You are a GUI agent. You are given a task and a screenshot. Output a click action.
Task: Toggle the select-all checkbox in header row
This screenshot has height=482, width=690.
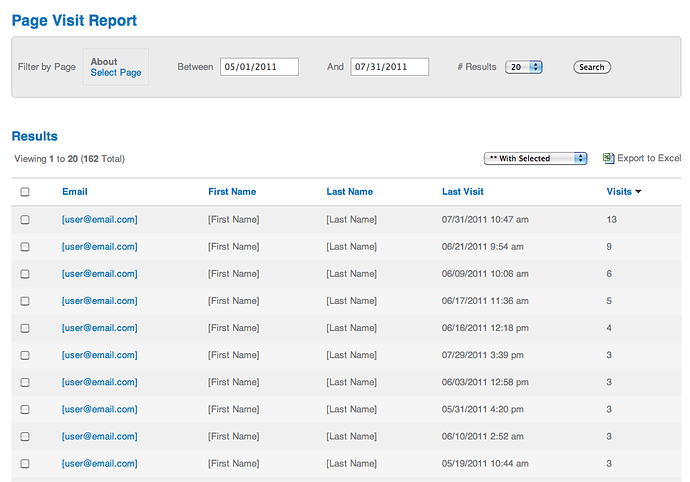point(25,191)
